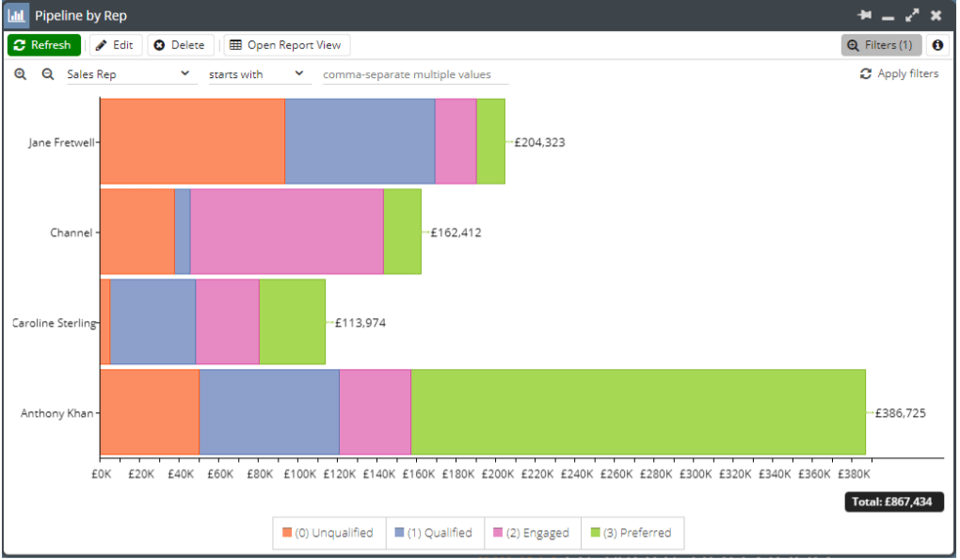Screen dimensions: 960x560
Task: Click the filter values input field
Action: (x=415, y=74)
